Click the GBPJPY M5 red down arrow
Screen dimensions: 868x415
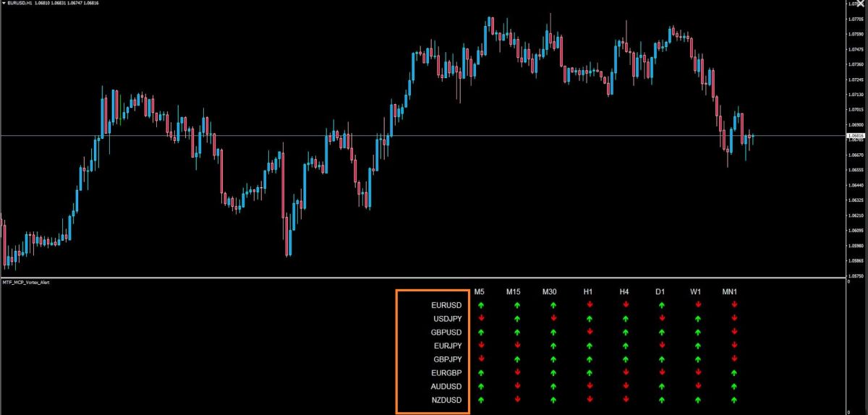tap(481, 359)
